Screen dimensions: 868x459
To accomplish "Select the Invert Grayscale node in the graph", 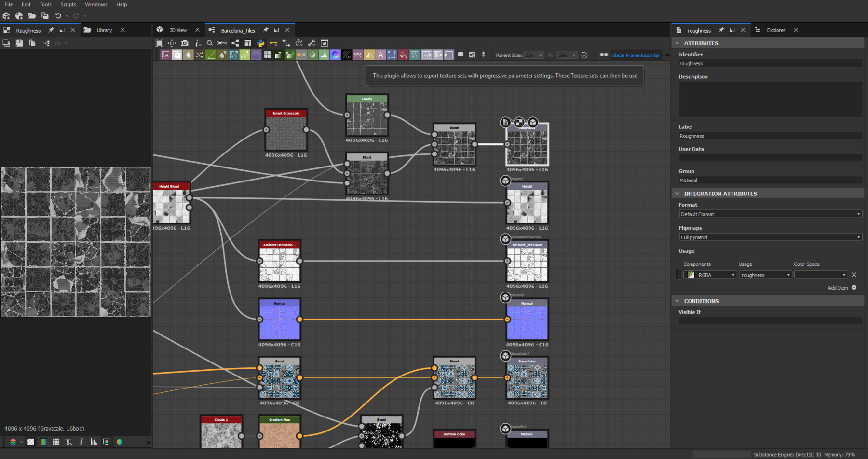I will click(286, 132).
